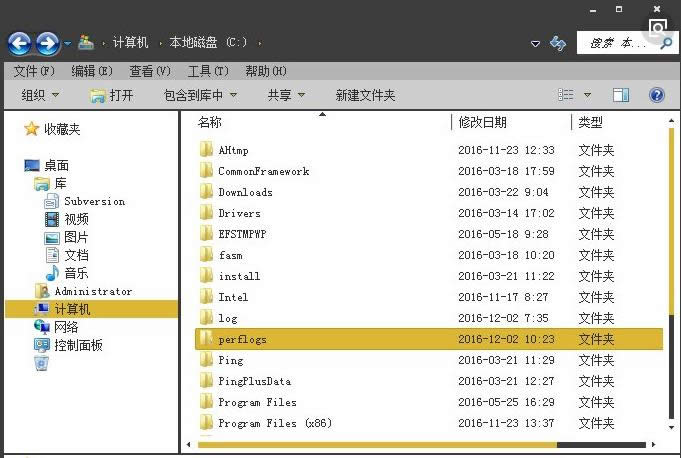The height and width of the screenshot is (458, 681).
Task: Click the Back navigation arrow
Action: [20, 43]
